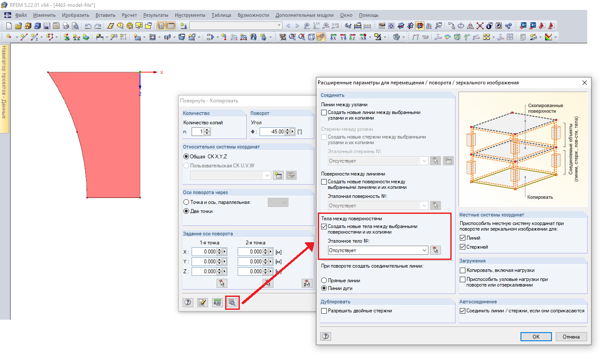The height and width of the screenshot is (364, 601).
Task: Click the dimension tool icon in second toolbar
Action: coord(100,37)
